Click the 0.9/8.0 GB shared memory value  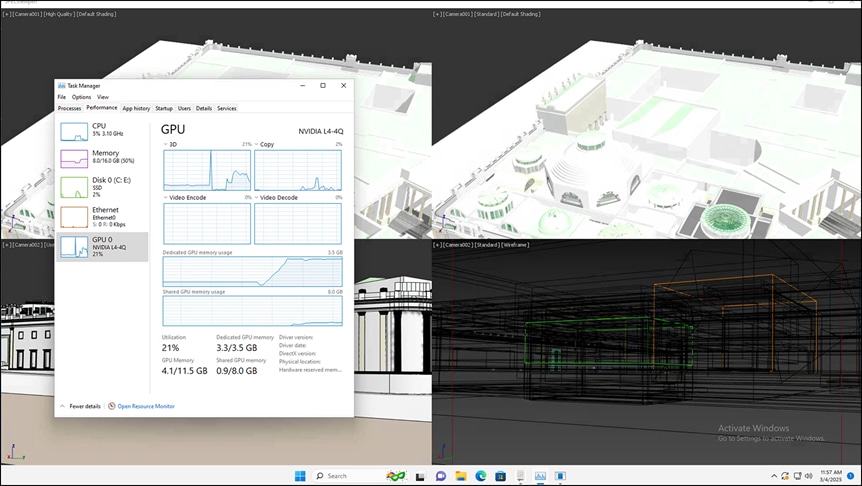[236, 371]
